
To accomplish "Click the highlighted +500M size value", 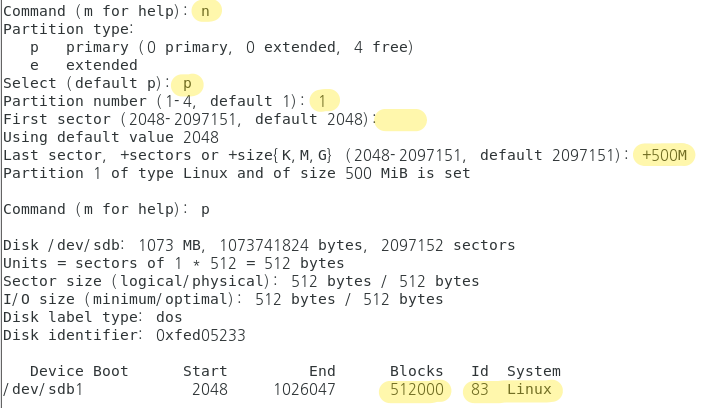I will tap(664, 155).
